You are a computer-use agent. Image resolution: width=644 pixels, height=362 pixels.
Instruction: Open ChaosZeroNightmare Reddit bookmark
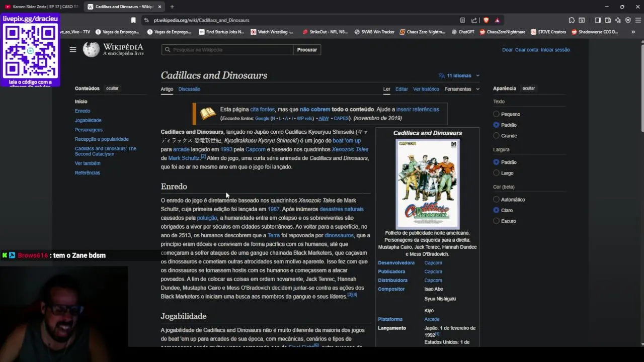(502, 32)
